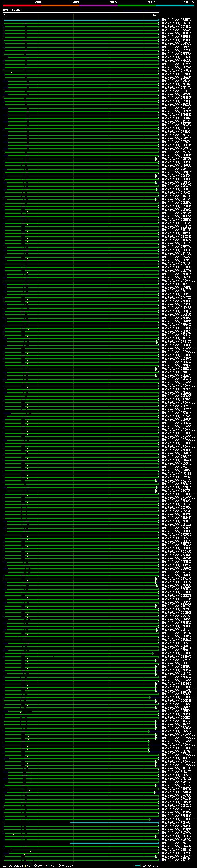The height and width of the screenshot is (868, 197).
Task: Click the cyan alignment bar for UniRef100_A8J5Z0
Action: 81,20
